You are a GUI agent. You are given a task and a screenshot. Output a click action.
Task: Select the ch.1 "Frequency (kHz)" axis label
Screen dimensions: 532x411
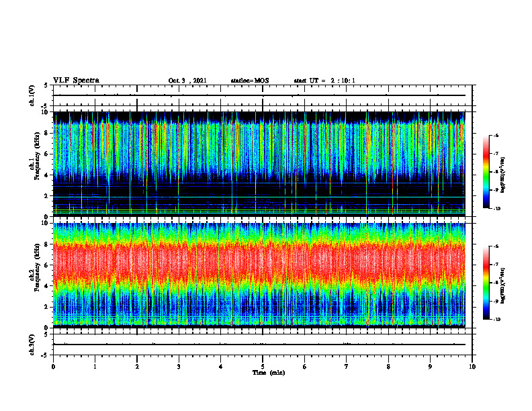[x=37, y=156]
